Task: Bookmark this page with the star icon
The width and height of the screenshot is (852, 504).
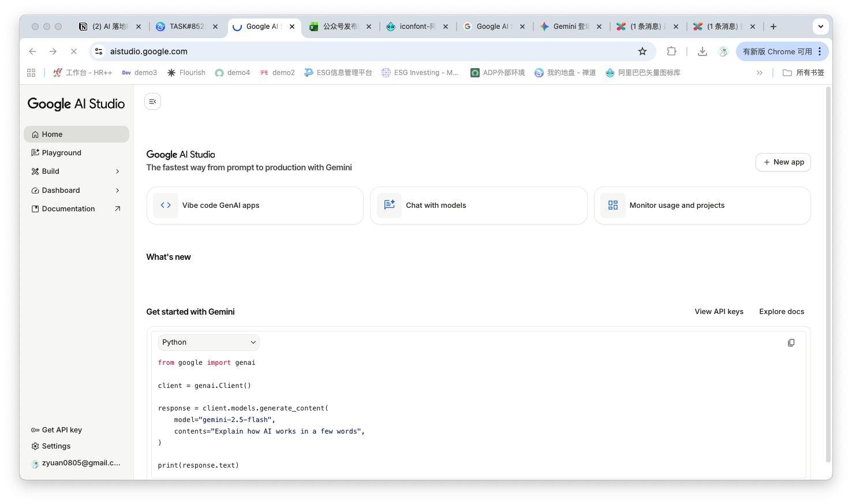Action: click(x=642, y=51)
